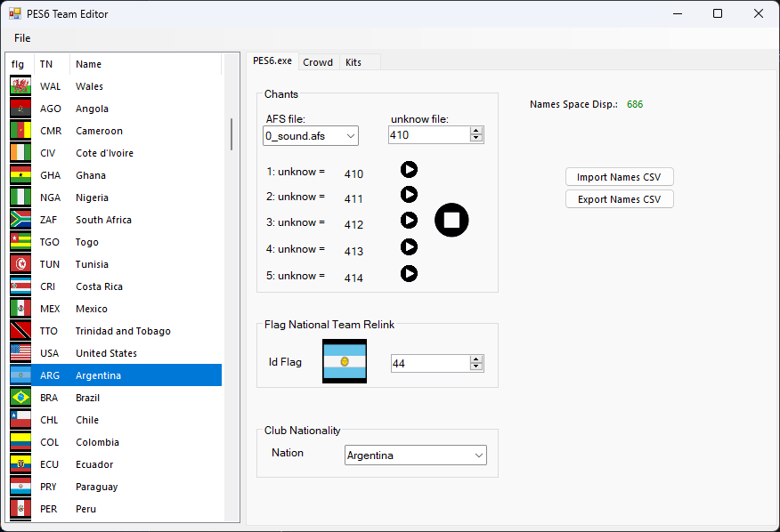Click the Tunisia flag icon
780x532 pixels.
point(20,264)
